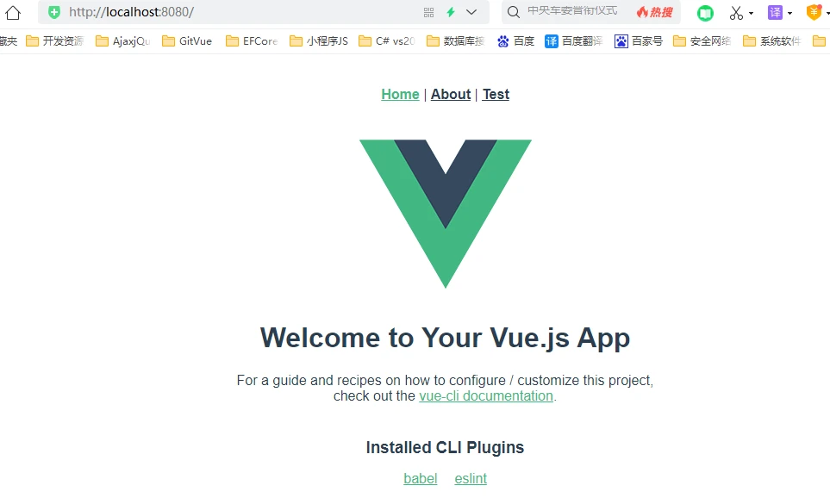Image resolution: width=830 pixels, height=504 pixels.
Task: Expand the address bar dropdown chevron
Action: pyautogui.click(x=471, y=12)
